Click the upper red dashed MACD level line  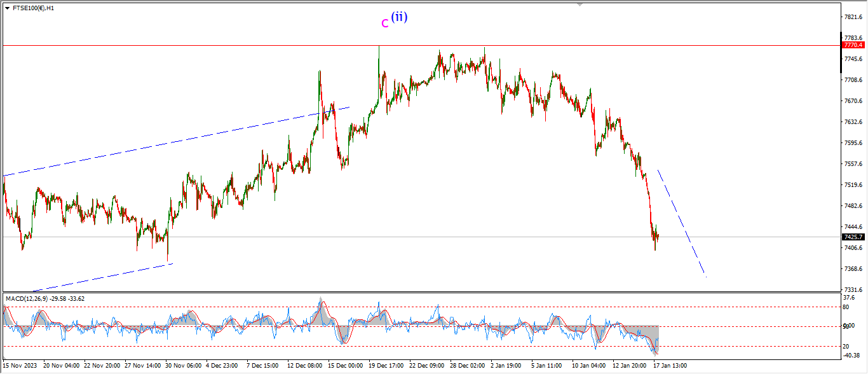pyautogui.click(x=191, y=307)
